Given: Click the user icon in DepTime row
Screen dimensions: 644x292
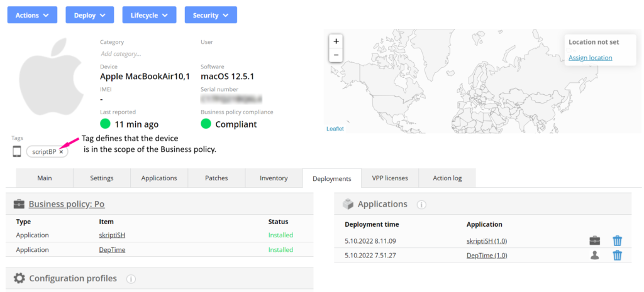Looking at the screenshot, I should pos(594,255).
